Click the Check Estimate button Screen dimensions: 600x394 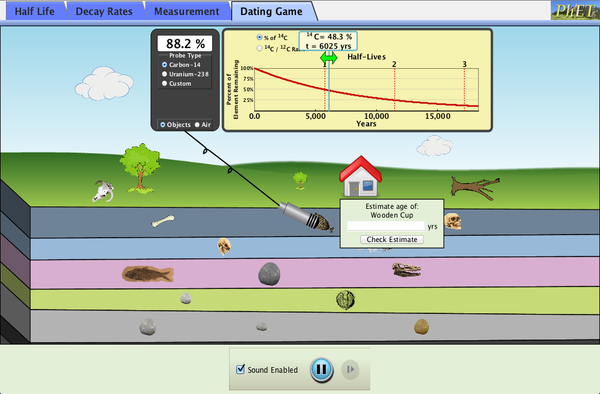(392, 239)
